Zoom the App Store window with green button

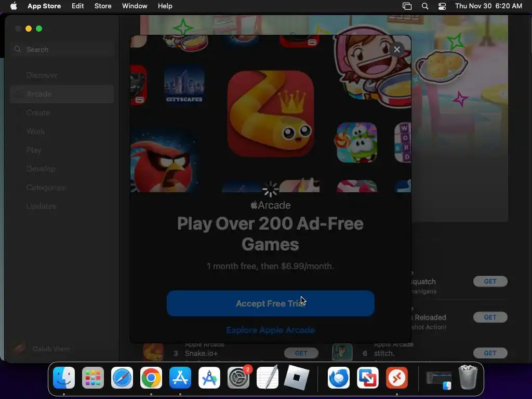pyautogui.click(x=39, y=29)
